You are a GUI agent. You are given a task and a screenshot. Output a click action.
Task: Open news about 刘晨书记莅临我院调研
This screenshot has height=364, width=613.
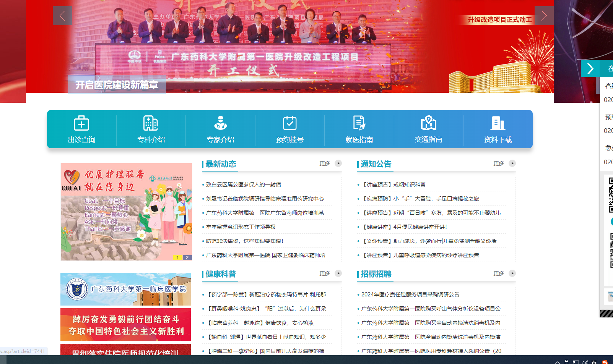tap(265, 199)
